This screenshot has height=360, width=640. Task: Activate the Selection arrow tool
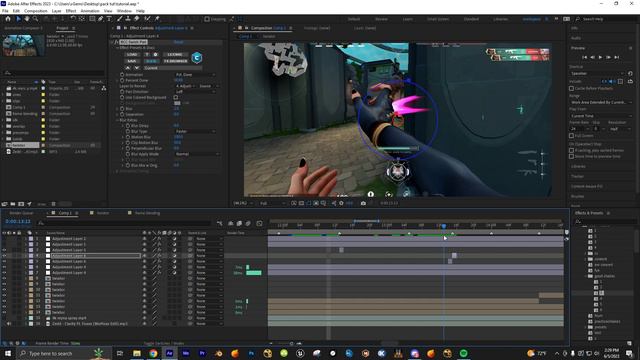click(18, 19)
